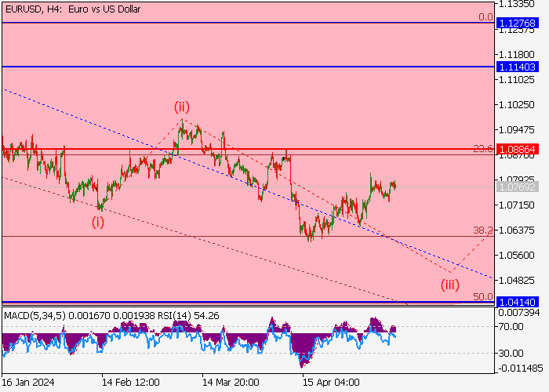This screenshot has width=549, height=392.
Task: Click the 14 Feb 12:00 date label
Action: [x=131, y=383]
